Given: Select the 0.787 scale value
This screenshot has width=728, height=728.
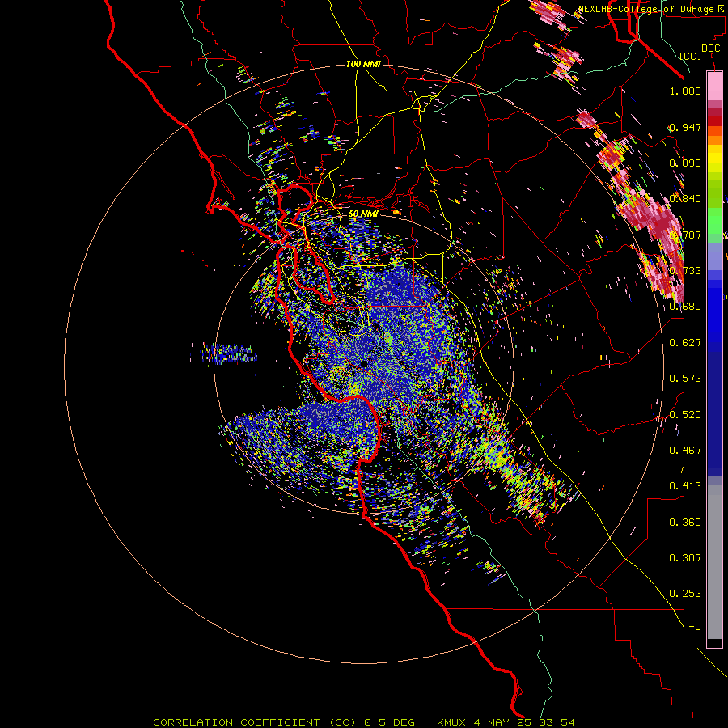Looking at the screenshot, I should (685, 235).
